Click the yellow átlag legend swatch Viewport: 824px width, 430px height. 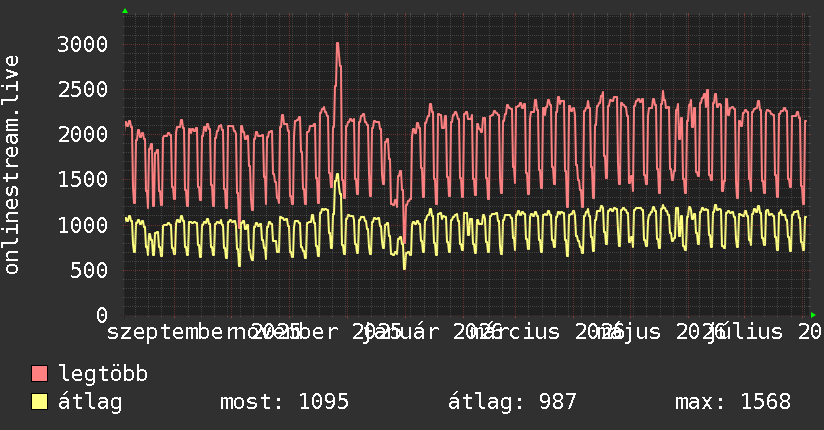coord(39,402)
